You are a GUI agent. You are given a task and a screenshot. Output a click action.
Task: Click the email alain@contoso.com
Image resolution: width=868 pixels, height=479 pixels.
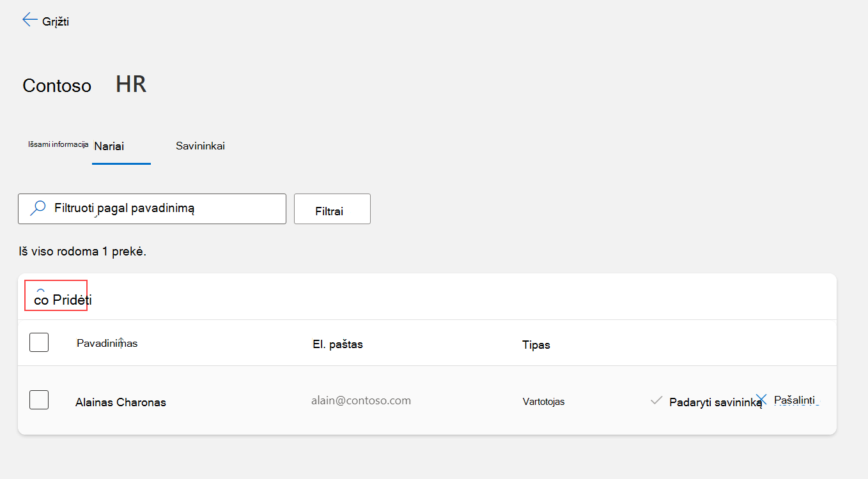(361, 400)
